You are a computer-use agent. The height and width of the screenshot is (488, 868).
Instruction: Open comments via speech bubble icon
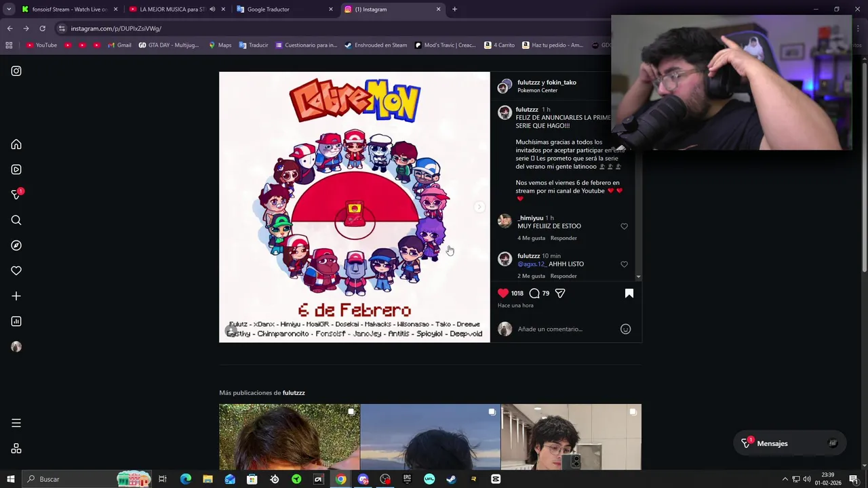coord(534,293)
